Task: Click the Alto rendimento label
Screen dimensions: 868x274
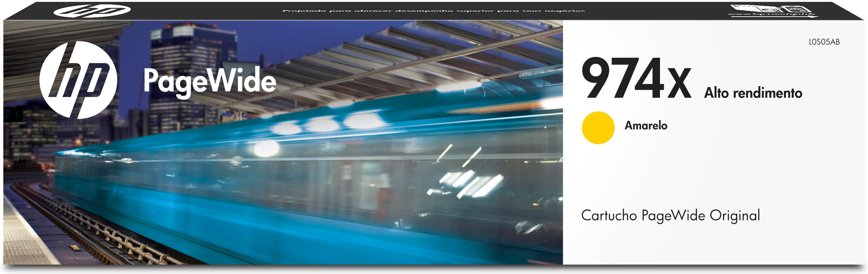Action: [x=753, y=93]
